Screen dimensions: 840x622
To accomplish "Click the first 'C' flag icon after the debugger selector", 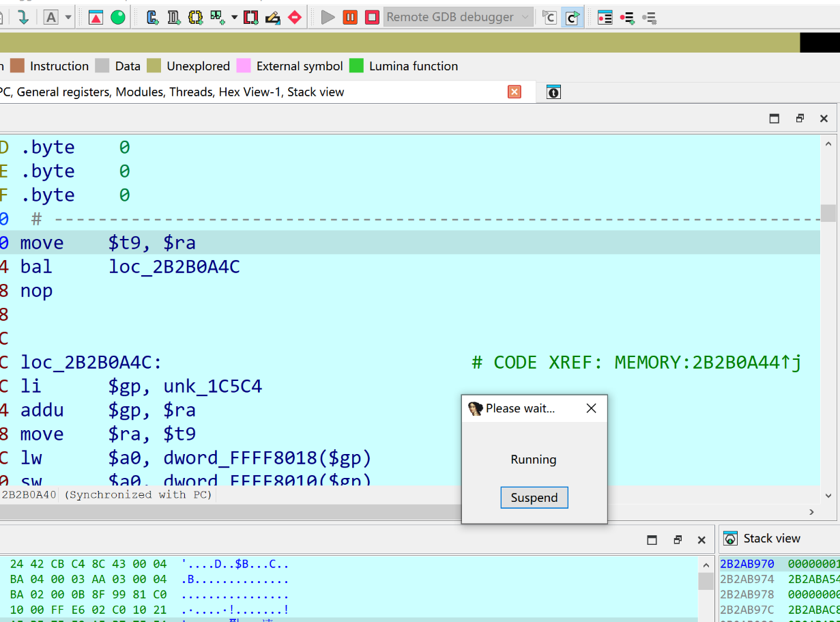I will coord(549,17).
